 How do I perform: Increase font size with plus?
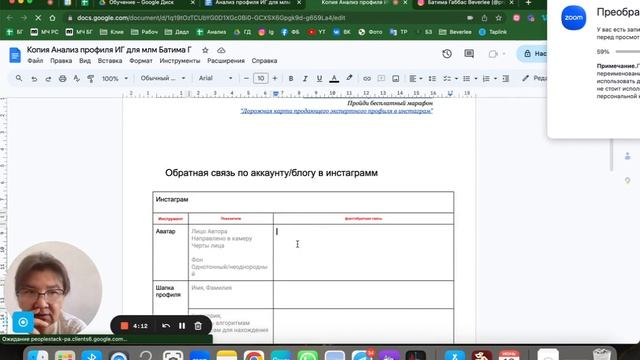(275, 78)
